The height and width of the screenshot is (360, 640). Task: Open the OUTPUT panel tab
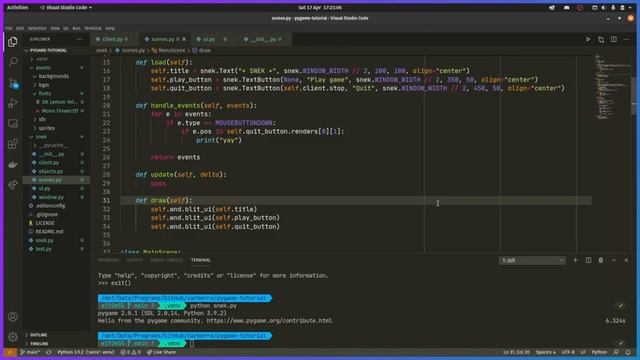click(134, 260)
